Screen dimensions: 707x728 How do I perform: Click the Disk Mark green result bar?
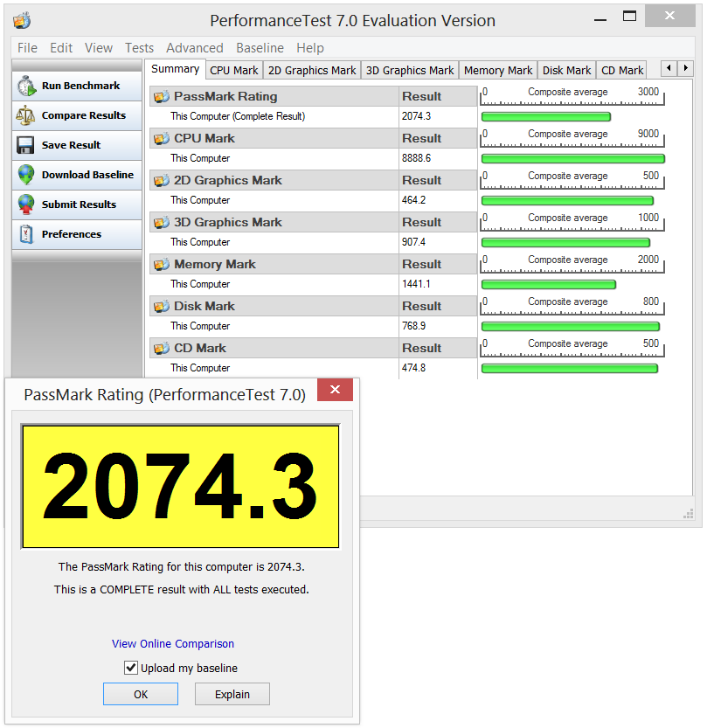[571, 326]
